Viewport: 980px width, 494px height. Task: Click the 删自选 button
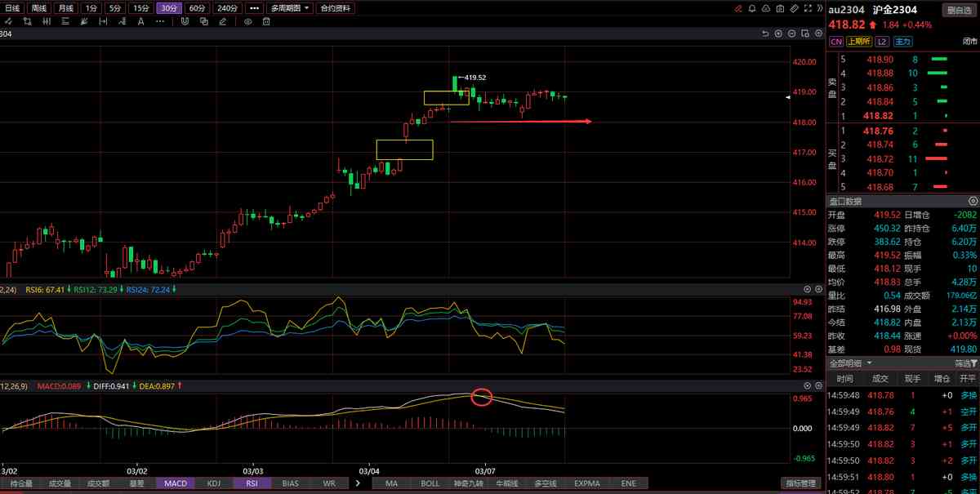[960, 10]
